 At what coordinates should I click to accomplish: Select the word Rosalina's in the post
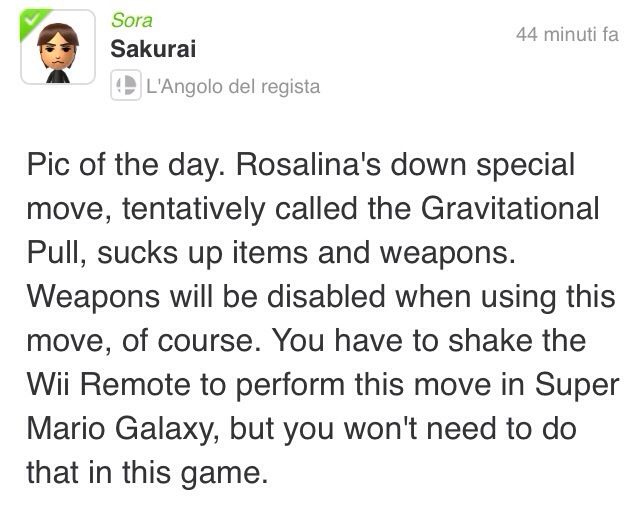[x=308, y=165]
